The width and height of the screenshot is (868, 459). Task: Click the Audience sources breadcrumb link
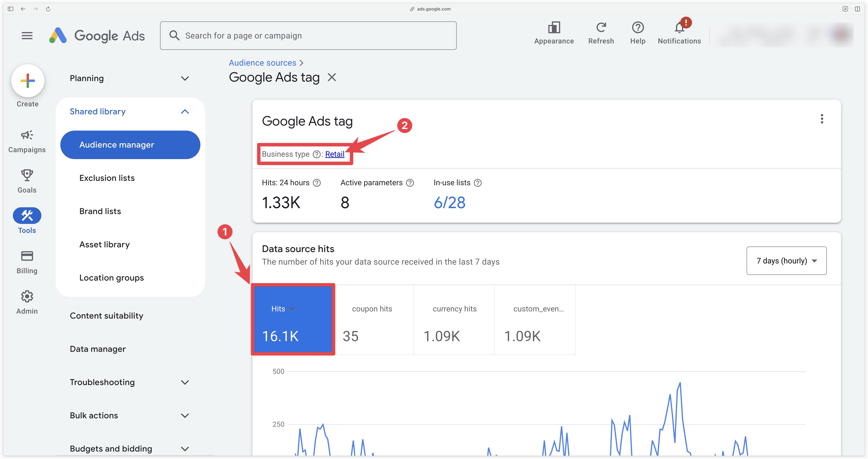pos(262,63)
